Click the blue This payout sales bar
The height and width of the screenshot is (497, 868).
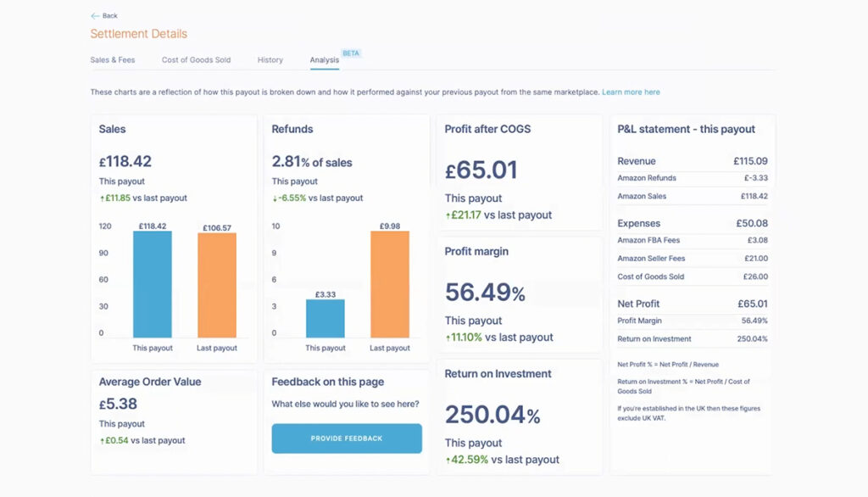click(153, 284)
